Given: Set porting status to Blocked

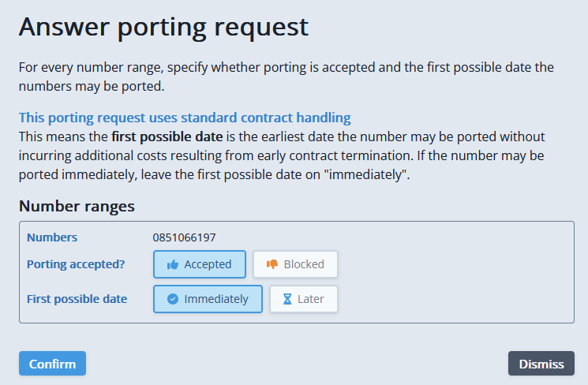Looking at the screenshot, I should pos(295,264).
